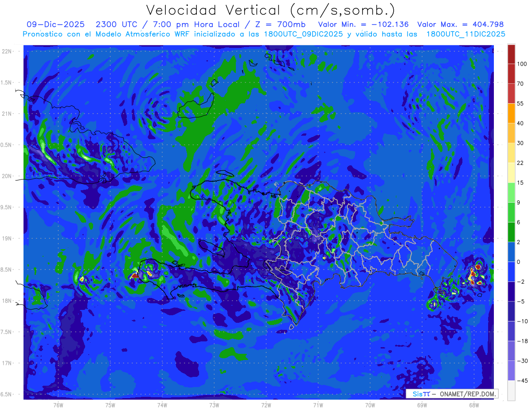This screenshot has height=411, width=532.
Task: Click the 'Valor Max. = 404.798' text
Action: (x=461, y=24)
